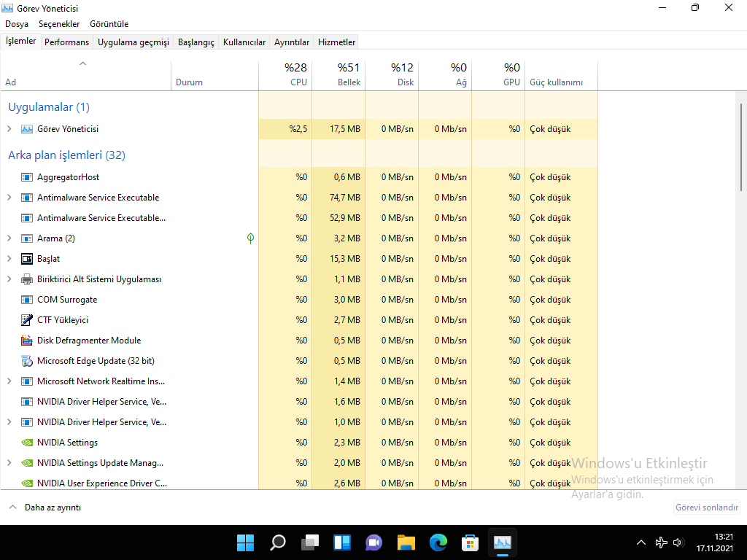The image size is (747, 560).
Task: Expand the Microsoft Network Realtime row
Action: [9, 381]
